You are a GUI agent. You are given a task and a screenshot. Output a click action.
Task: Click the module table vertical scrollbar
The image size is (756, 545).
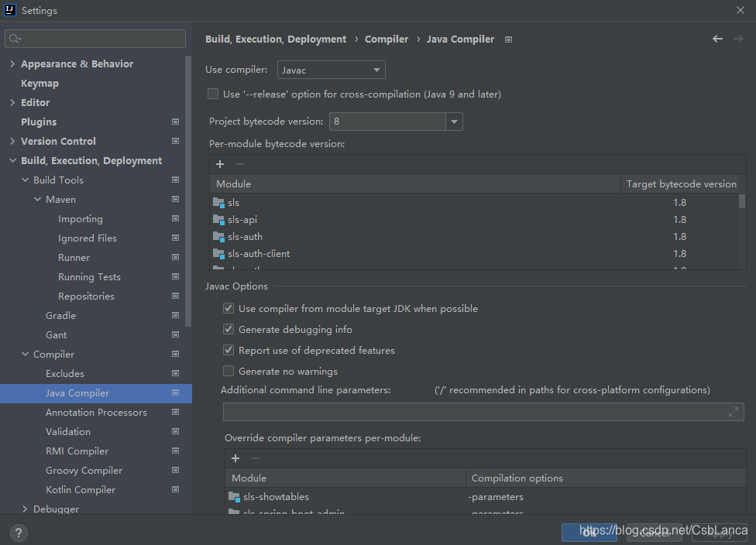[742, 201]
